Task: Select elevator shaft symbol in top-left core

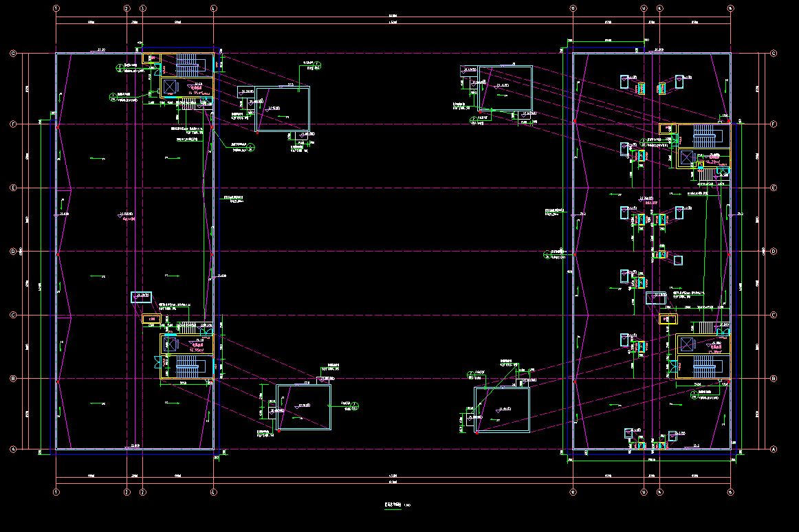Action: coord(170,87)
